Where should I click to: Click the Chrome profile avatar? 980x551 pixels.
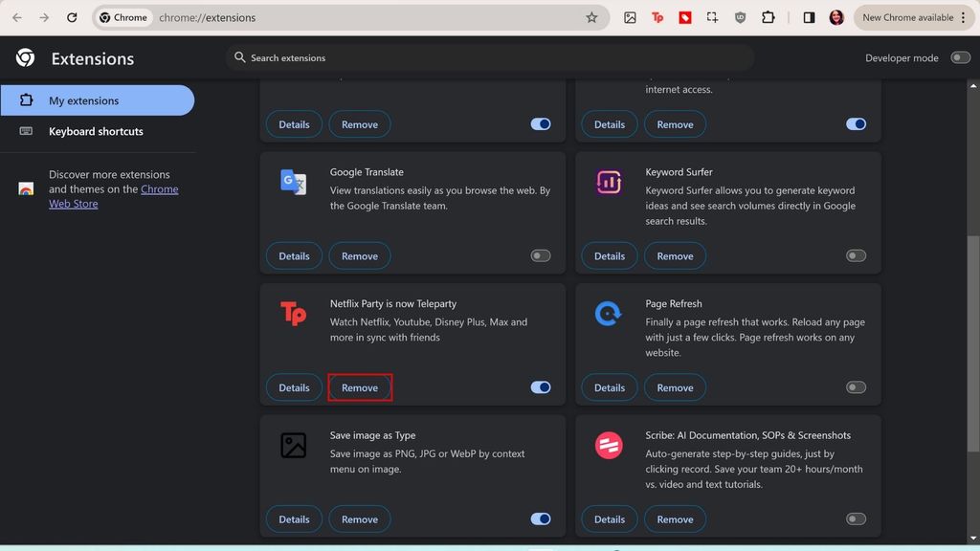835,17
